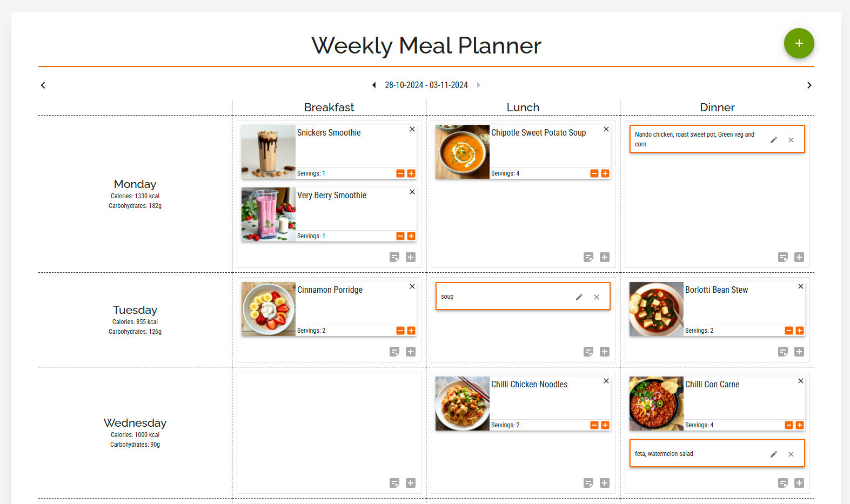
Task: Select the Dinner column header
Action: pyautogui.click(x=717, y=107)
